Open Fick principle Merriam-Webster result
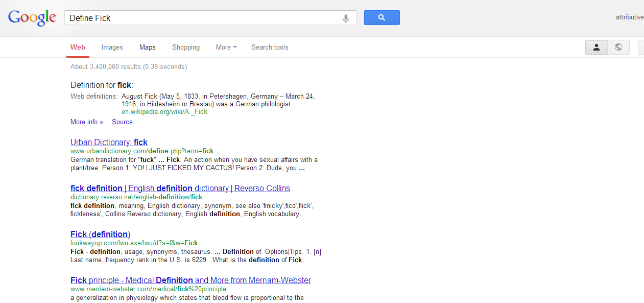This screenshot has width=644, height=303. pyautogui.click(x=190, y=280)
